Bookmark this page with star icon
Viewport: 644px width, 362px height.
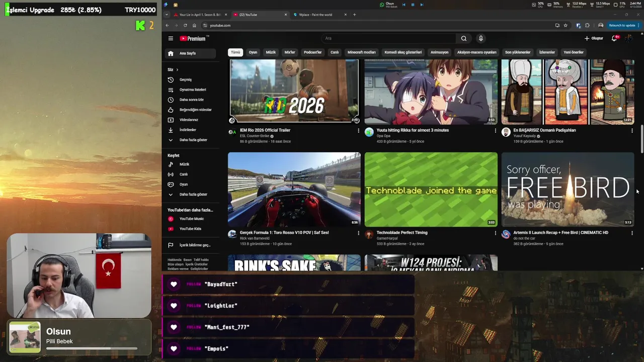click(x=566, y=25)
